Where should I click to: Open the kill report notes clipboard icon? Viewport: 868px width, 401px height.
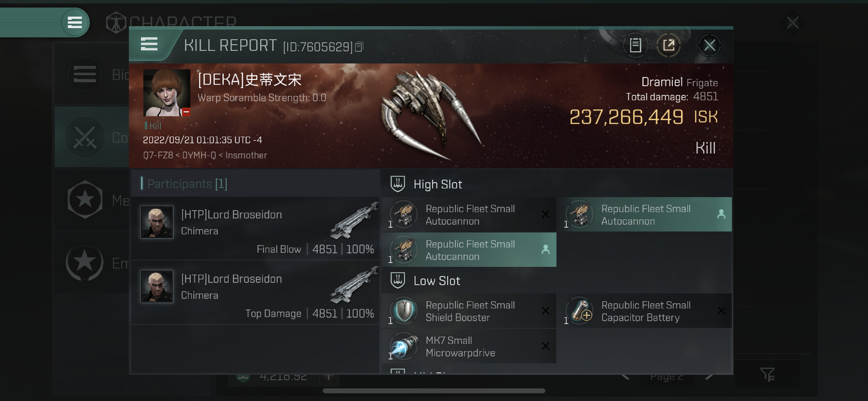(635, 46)
